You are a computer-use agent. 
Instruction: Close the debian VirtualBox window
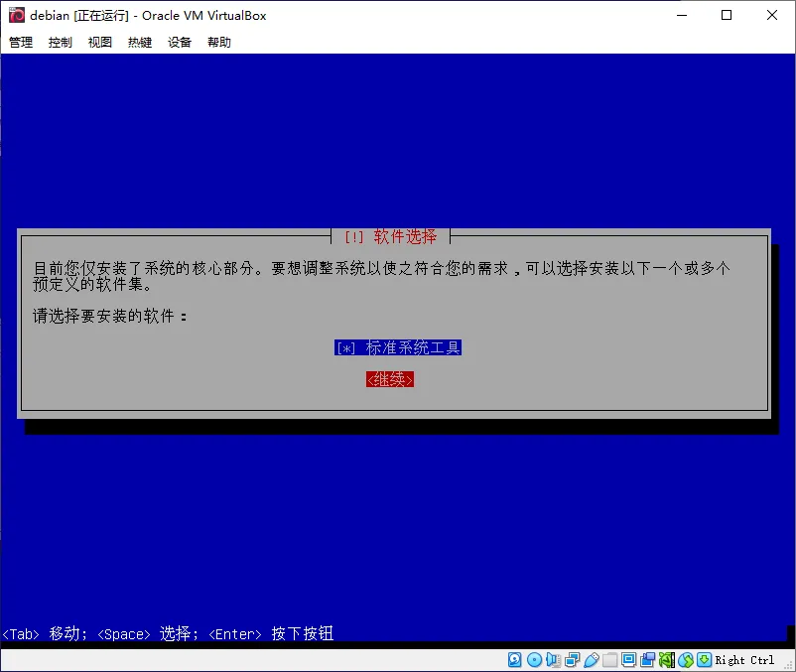[x=771, y=15]
